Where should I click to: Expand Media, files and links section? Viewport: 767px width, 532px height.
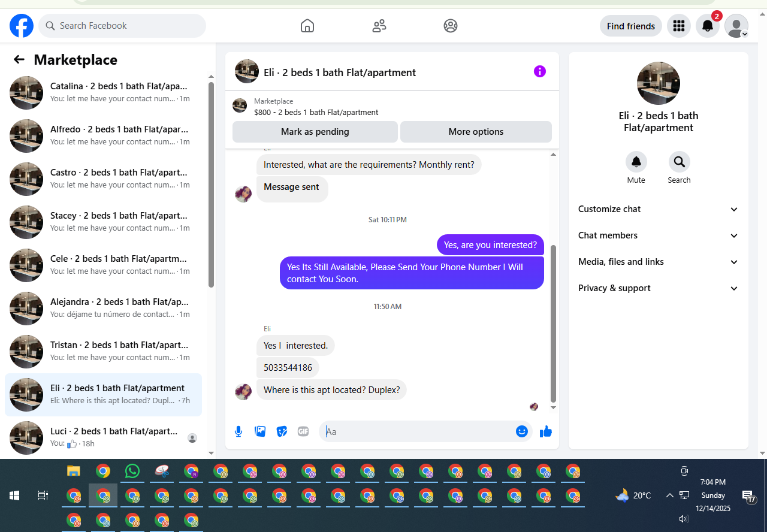659,262
